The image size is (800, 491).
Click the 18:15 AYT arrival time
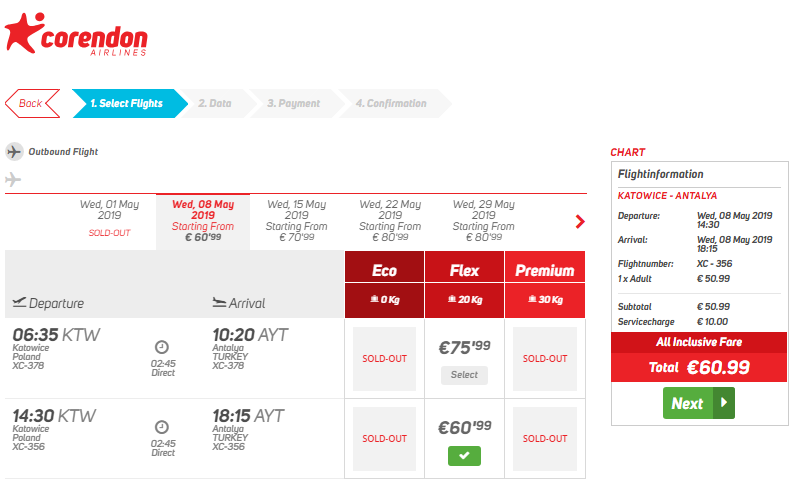pyautogui.click(x=248, y=415)
